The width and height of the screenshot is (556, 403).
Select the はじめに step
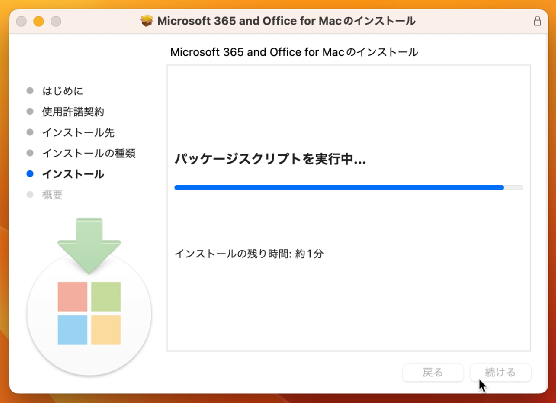coord(62,91)
